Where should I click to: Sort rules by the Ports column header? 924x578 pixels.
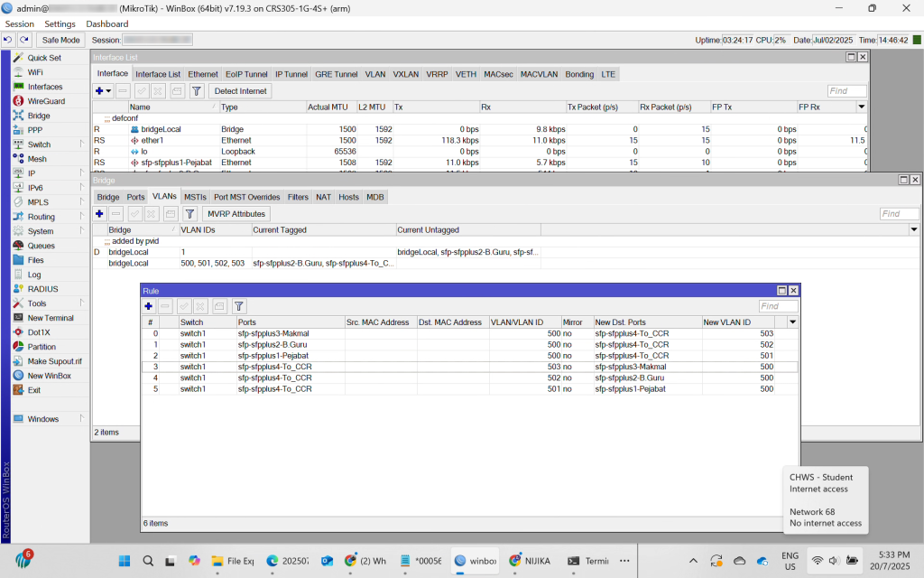[290, 322]
